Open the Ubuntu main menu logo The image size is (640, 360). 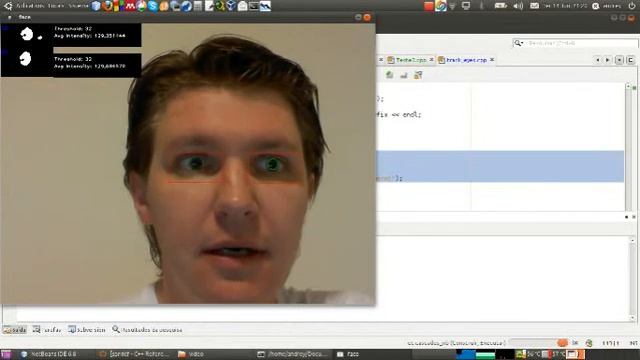pos(8,6)
